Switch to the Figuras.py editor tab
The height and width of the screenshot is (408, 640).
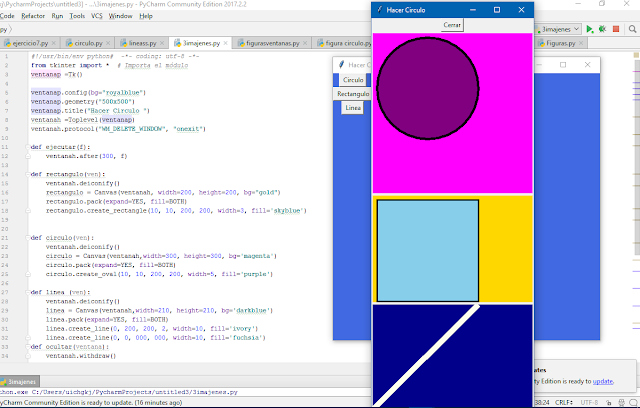click(x=560, y=43)
